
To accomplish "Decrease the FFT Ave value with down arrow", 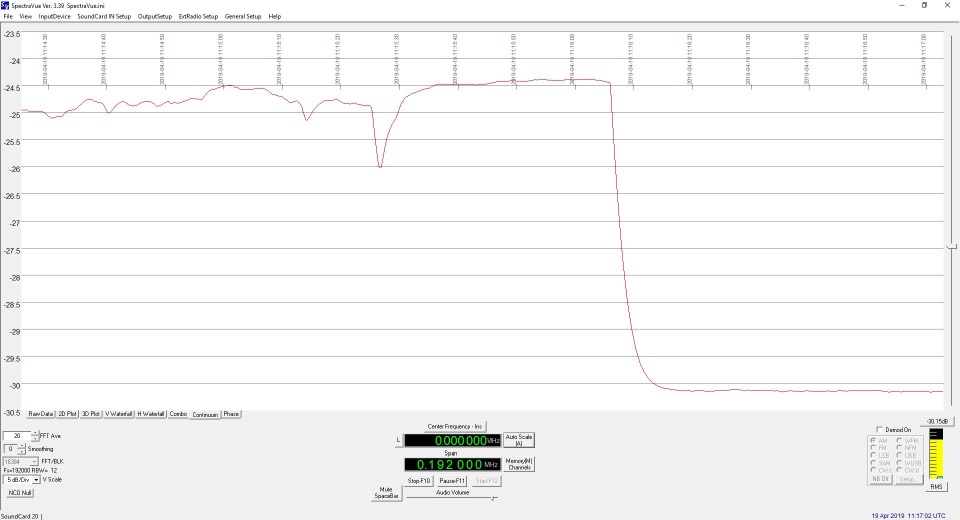I will 36,439.
